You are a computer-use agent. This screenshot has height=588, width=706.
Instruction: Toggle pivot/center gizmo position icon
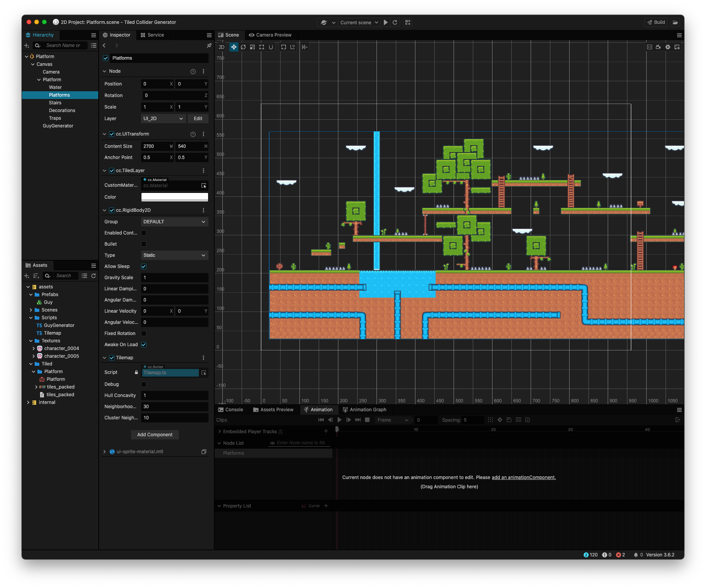tap(283, 47)
